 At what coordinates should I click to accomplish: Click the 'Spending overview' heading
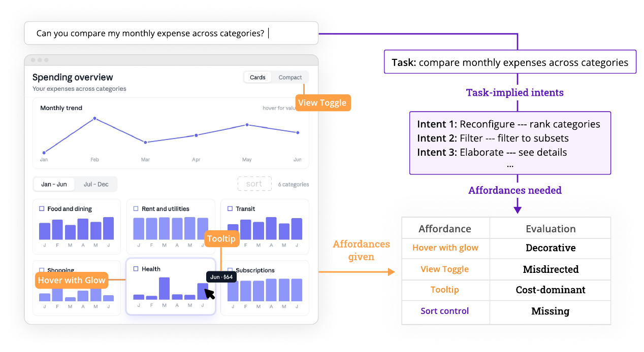pos(73,77)
